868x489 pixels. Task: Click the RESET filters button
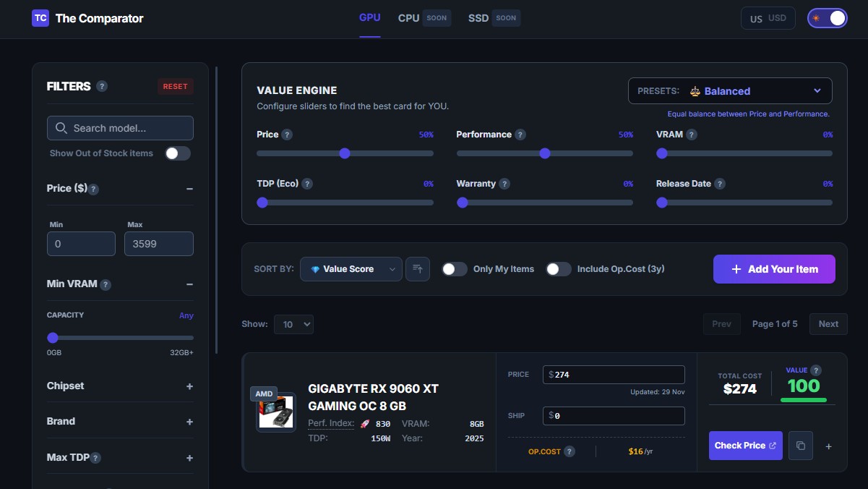[x=176, y=86]
